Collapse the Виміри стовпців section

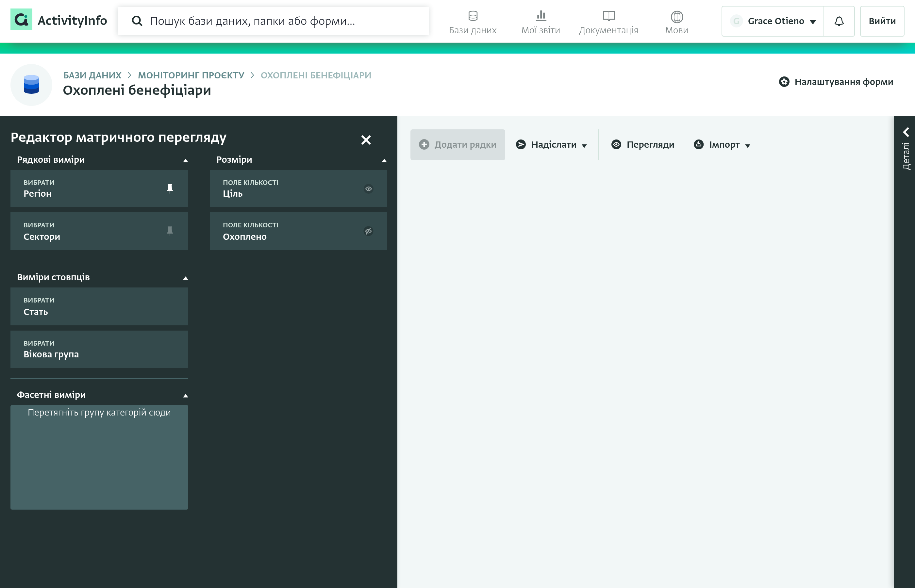click(186, 278)
